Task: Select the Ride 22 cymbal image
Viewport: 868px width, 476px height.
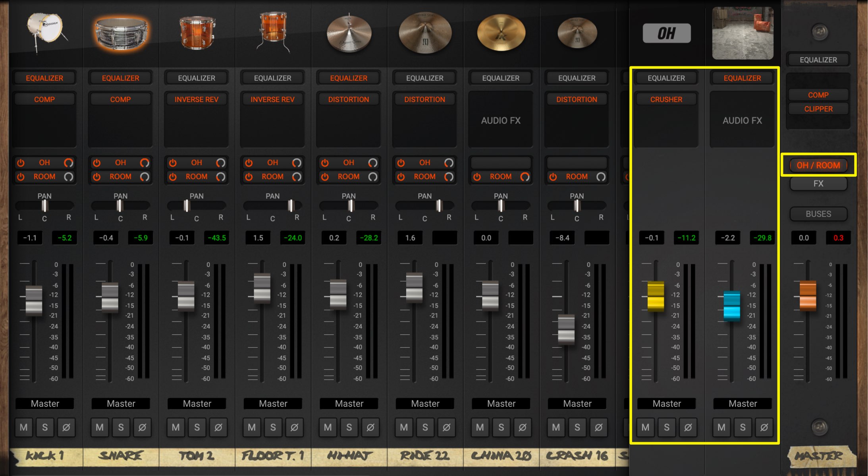Action: [x=425, y=33]
